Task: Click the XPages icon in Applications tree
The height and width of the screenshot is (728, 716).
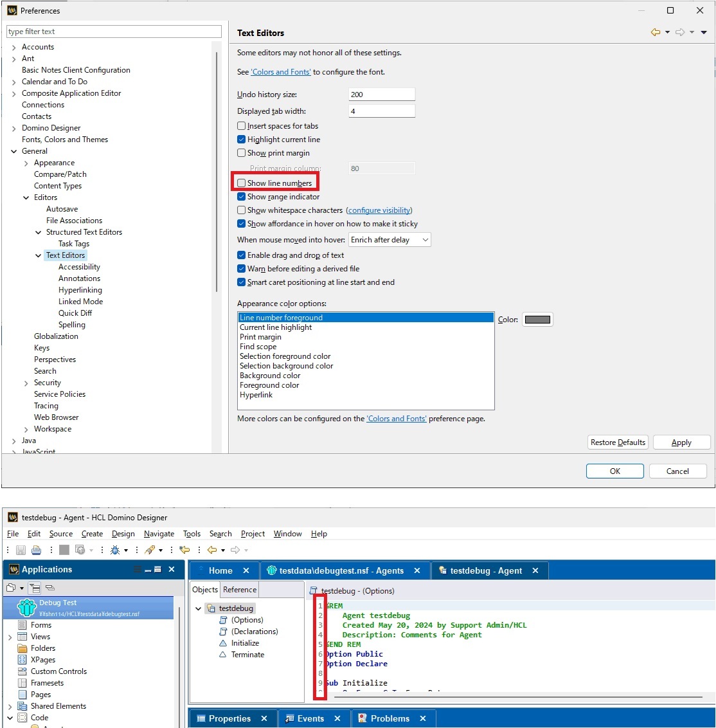Action: coord(22,660)
